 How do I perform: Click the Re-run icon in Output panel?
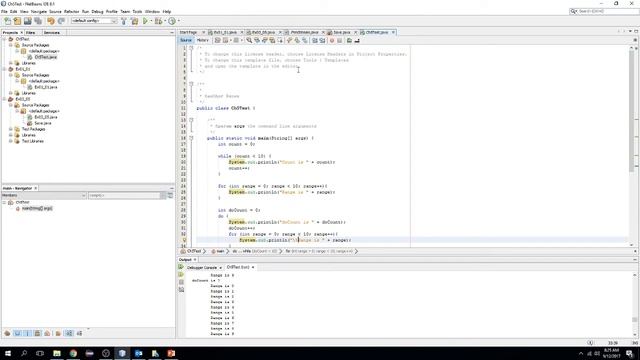pyautogui.click(x=181, y=267)
